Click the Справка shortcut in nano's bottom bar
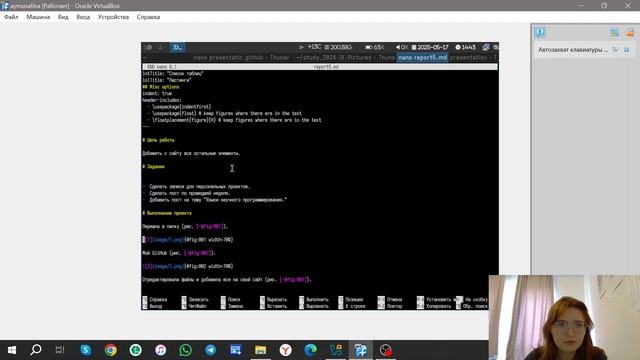 click(154, 300)
